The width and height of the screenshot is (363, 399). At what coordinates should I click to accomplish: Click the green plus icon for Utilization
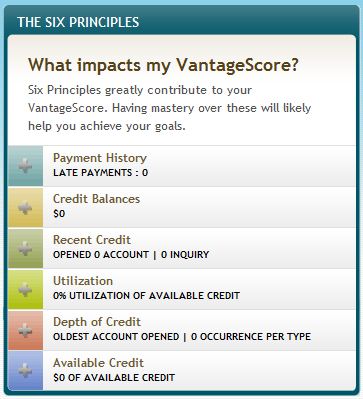[x=25, y=289]
